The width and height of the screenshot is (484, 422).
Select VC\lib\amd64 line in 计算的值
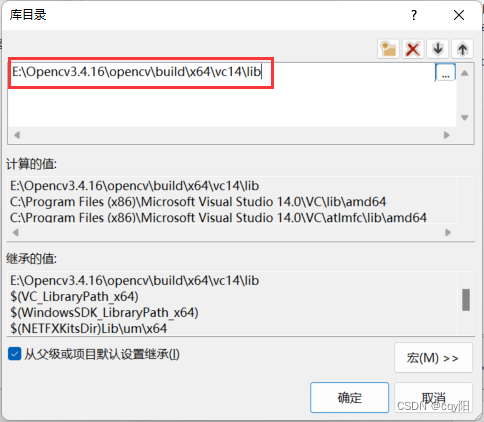[x=198, y=202]
